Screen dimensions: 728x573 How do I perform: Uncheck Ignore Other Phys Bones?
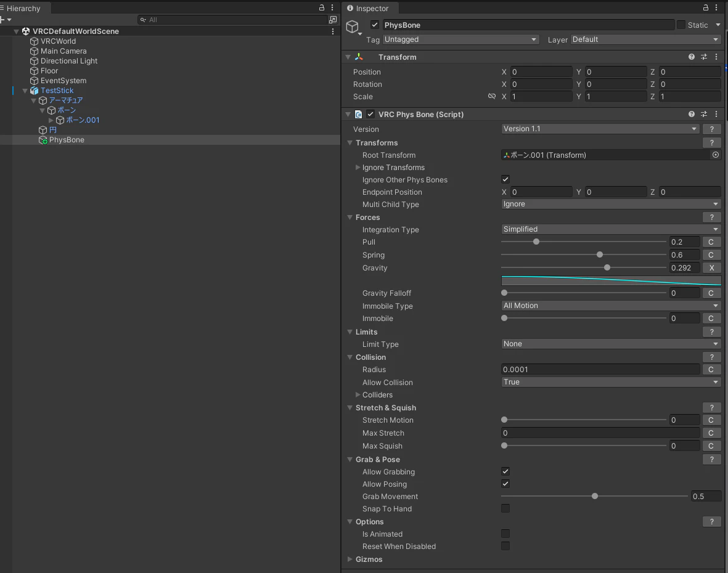tap(505, 179)
